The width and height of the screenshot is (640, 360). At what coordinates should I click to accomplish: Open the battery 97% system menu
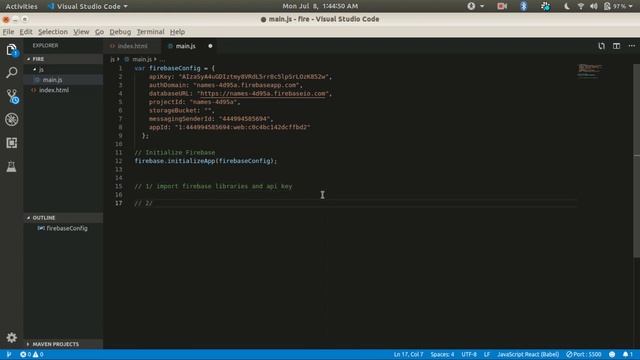pyautogui.click(x=618, y=6)
